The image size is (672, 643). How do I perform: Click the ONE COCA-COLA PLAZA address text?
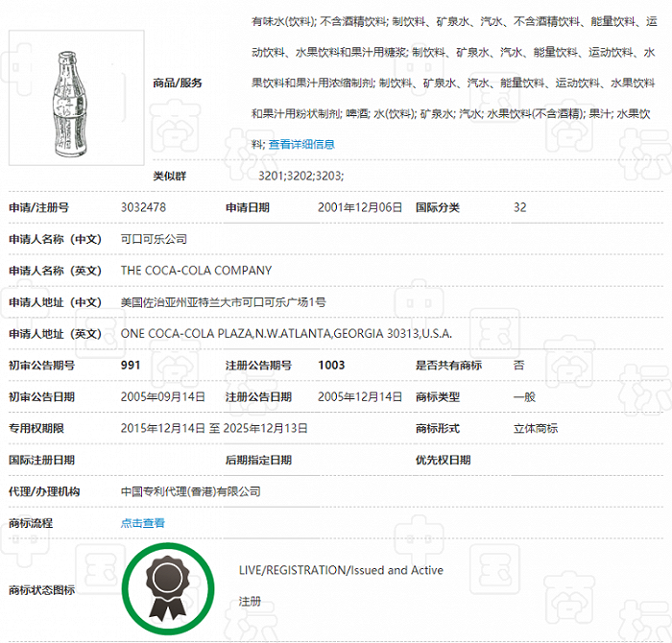286,334
